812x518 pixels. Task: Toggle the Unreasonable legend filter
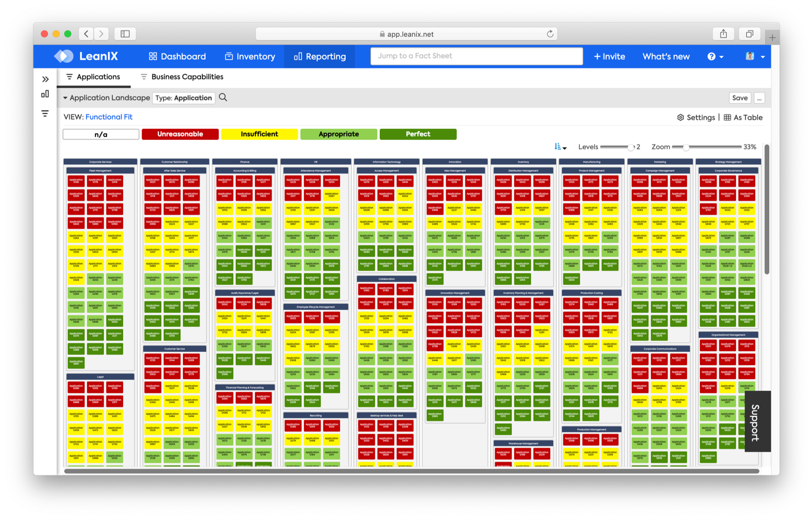180,134
